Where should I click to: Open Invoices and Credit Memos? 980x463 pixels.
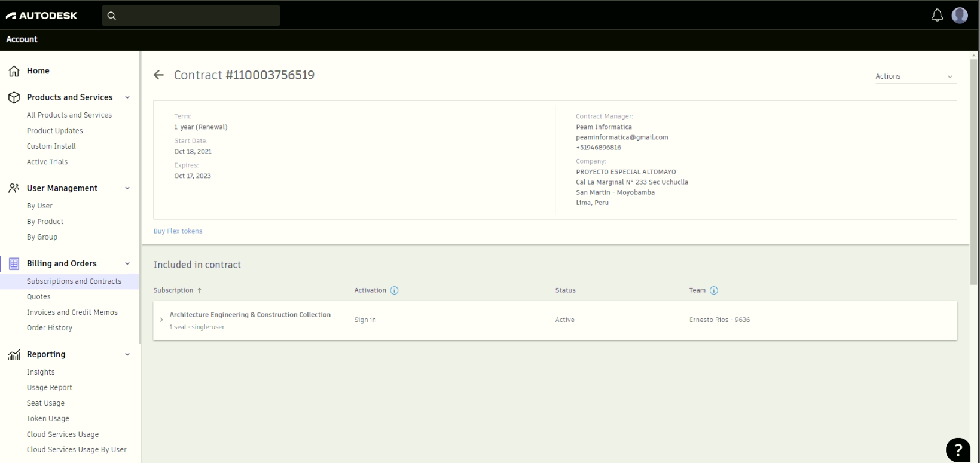click(x=72, y=312)
